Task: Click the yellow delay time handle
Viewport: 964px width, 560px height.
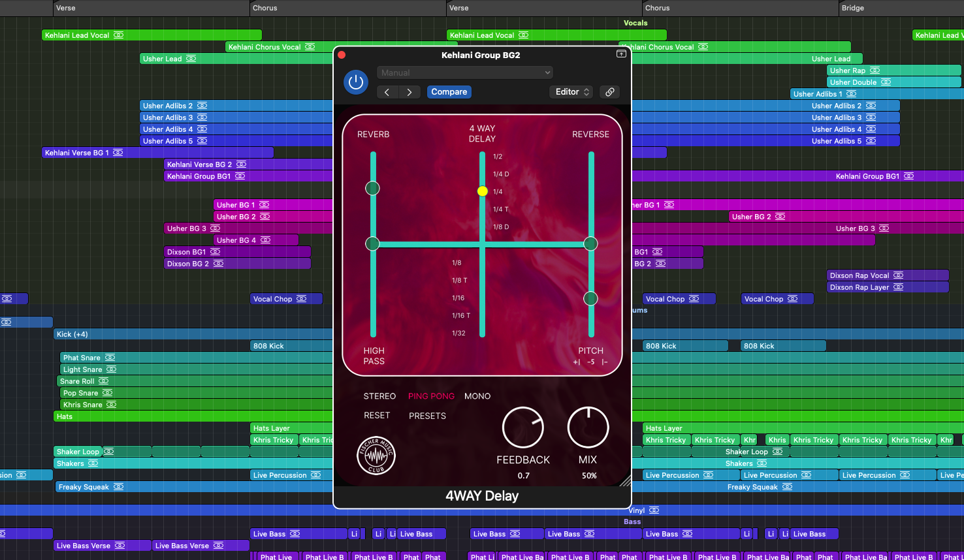Action: pos(483,191)
